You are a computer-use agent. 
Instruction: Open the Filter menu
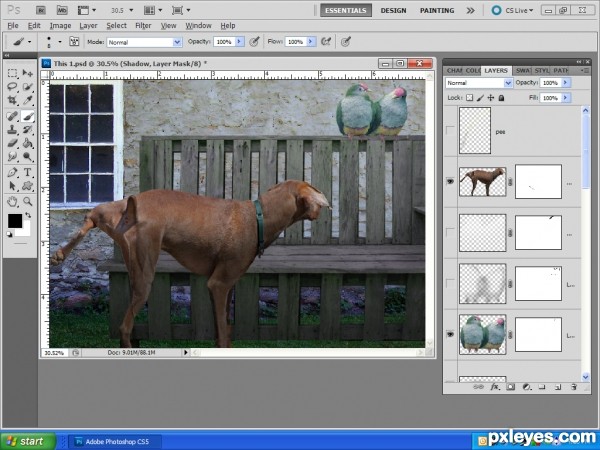[x=143, y=26]
